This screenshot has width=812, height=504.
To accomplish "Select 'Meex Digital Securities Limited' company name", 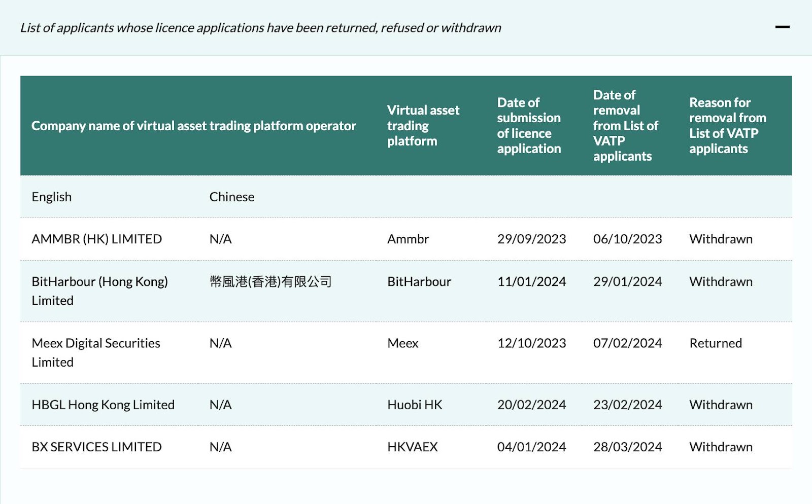I will click(95, 352).
